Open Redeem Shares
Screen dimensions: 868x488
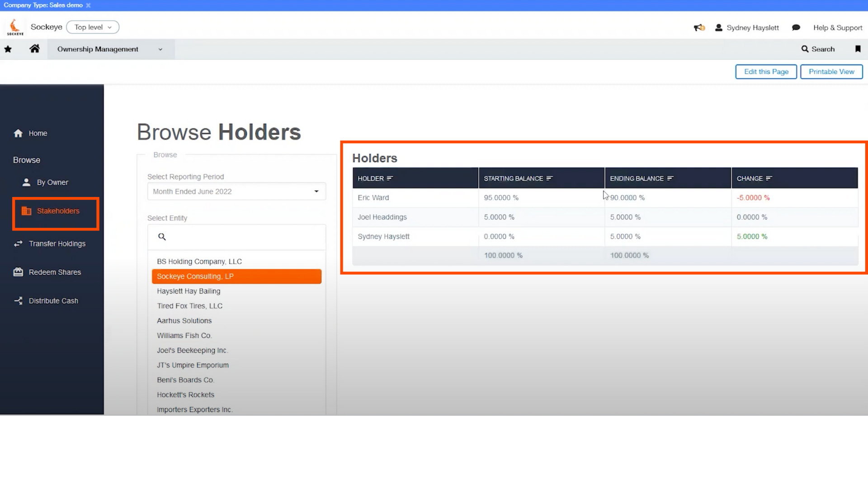[x=47, y=272]
